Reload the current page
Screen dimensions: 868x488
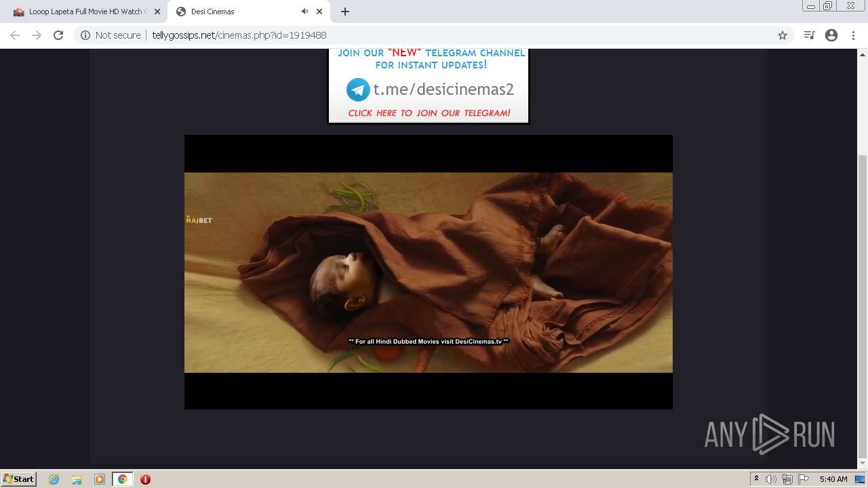pyautogui.click(x=58, y=35)
